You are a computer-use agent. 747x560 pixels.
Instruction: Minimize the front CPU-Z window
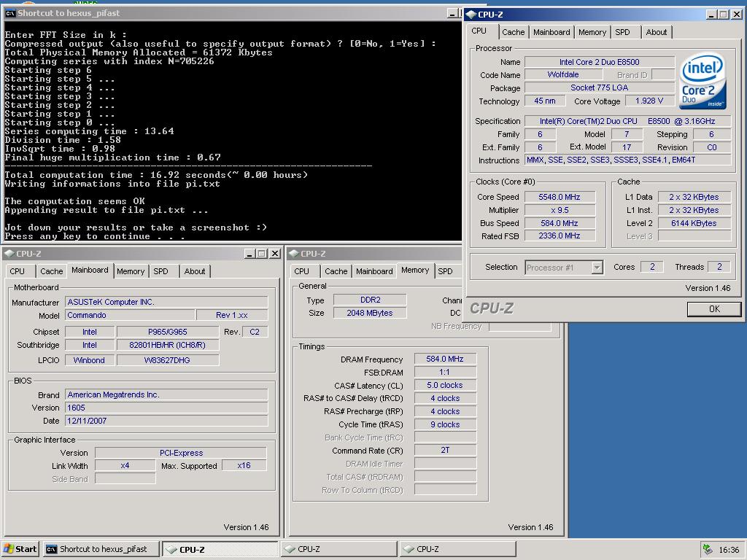711,15
